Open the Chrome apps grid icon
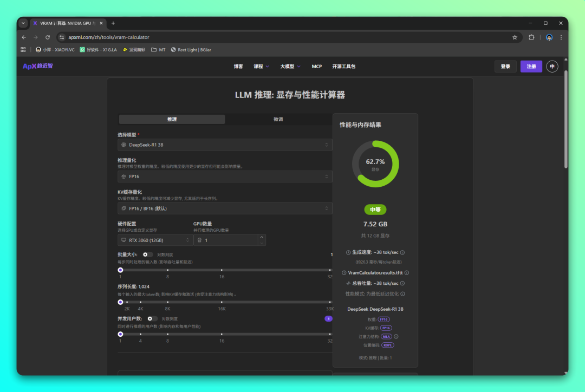585x392 pixels. pos(23,49)
